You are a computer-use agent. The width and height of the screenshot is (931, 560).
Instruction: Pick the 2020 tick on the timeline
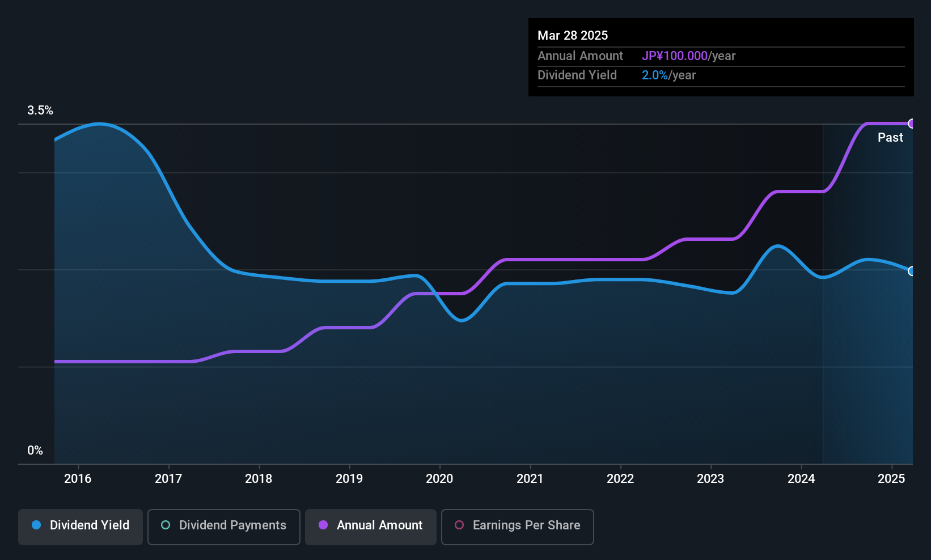point(439,479)
